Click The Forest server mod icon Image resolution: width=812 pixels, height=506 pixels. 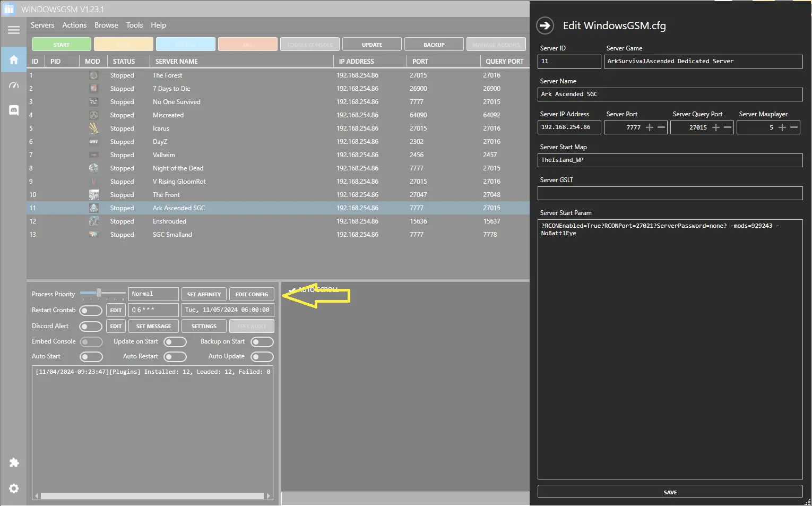click(93, 75)
